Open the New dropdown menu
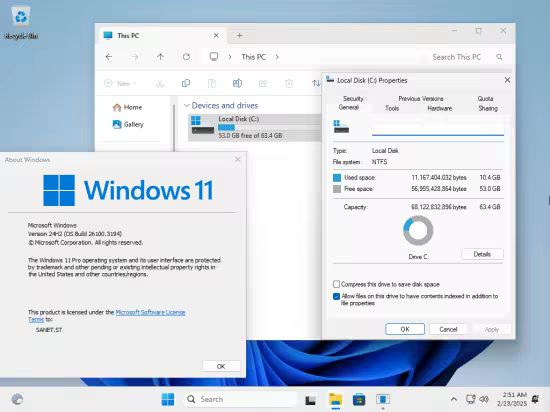 coord(120,83)
